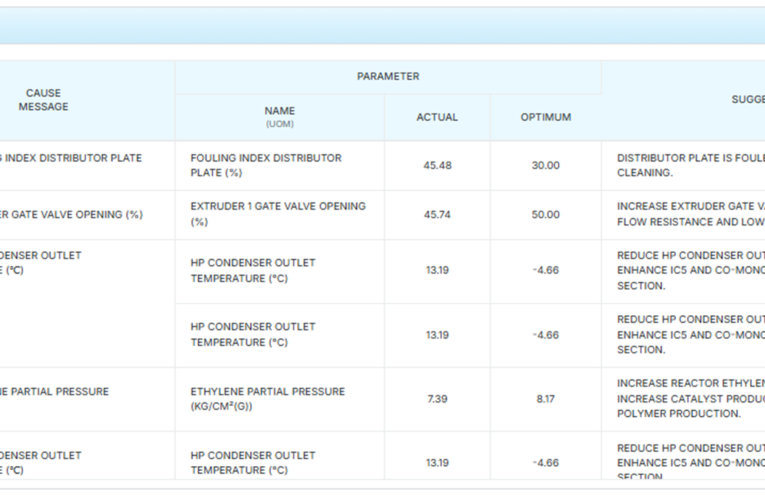This screenshot has height=495, width=765.
Task: Click the optimum value 8.17
Action: [545, 399]
